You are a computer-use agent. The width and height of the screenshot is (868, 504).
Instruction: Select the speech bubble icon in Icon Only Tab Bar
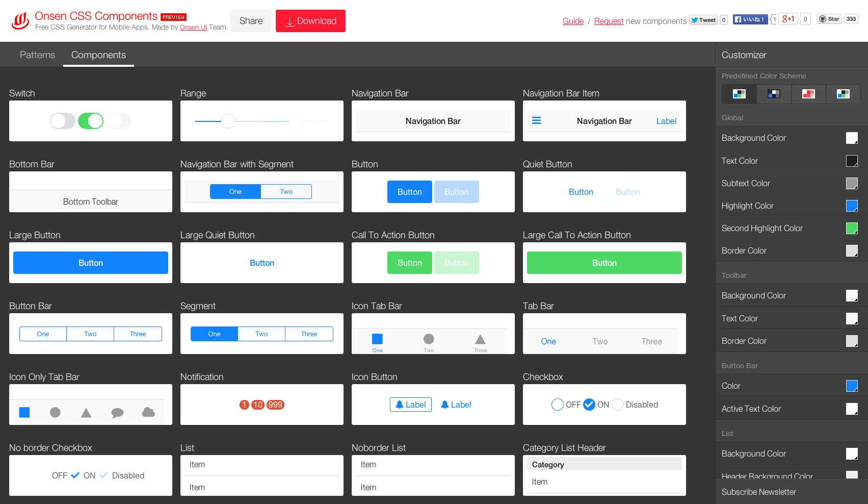[x=117, y=413]
